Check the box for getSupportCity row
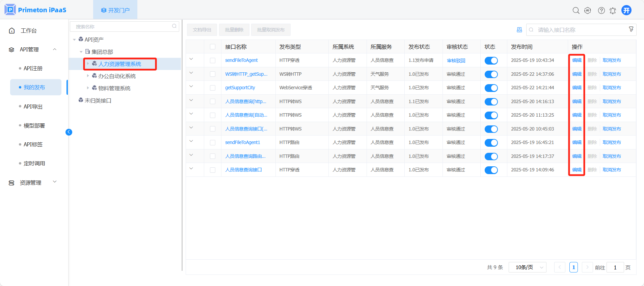The image size is (644, 286). (213, 88)
